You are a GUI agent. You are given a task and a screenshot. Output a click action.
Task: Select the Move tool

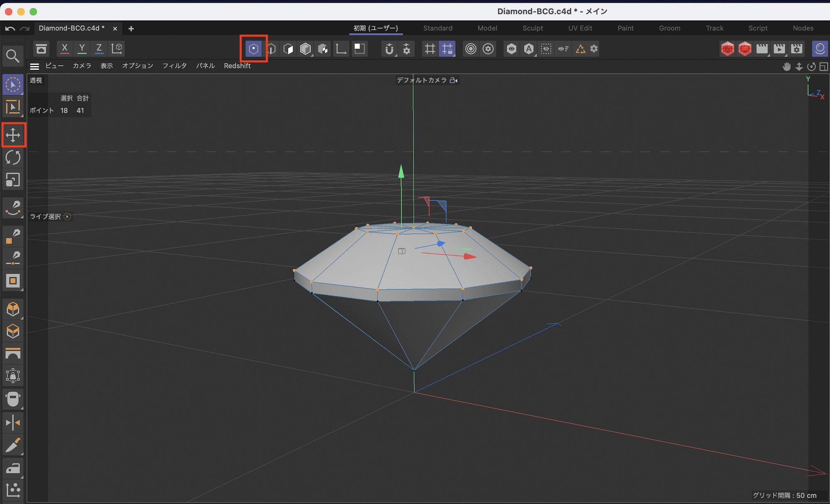pyautogui.click(x=13, y=135)
